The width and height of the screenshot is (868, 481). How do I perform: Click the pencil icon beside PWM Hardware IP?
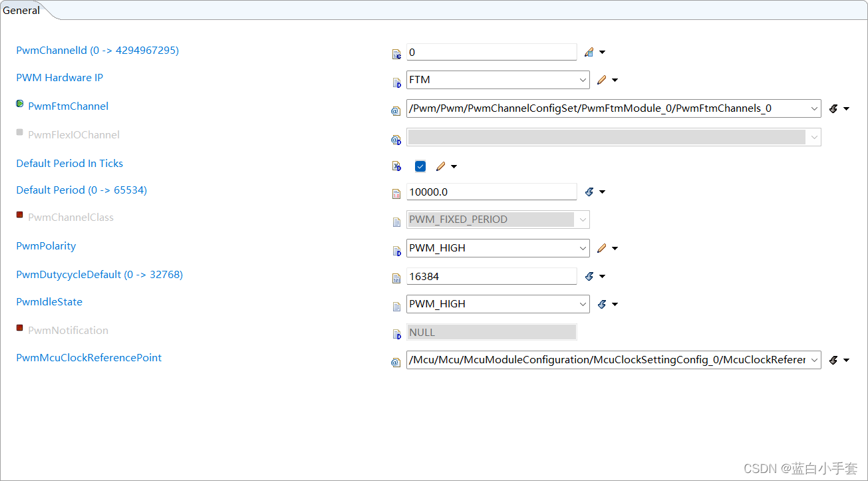point(601,80)
